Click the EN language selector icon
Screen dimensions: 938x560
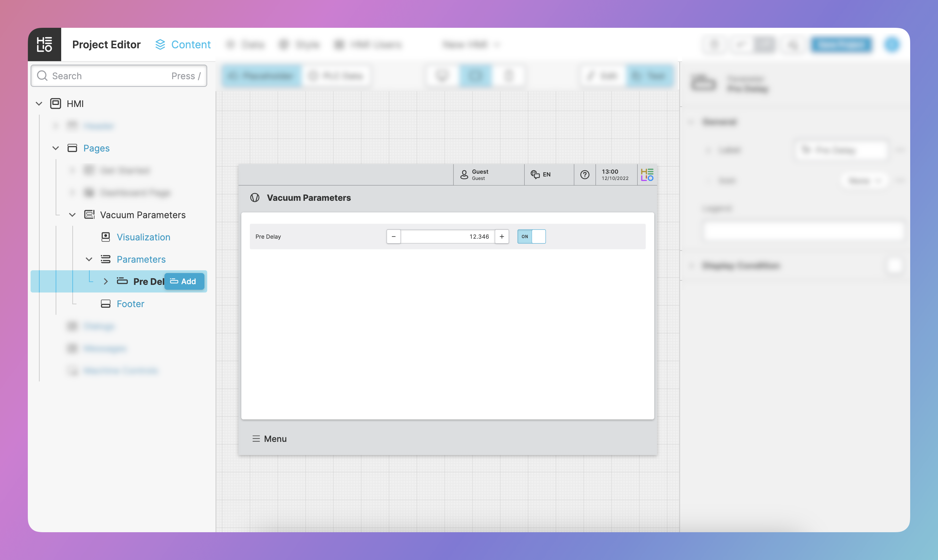(x=535, y=174)
